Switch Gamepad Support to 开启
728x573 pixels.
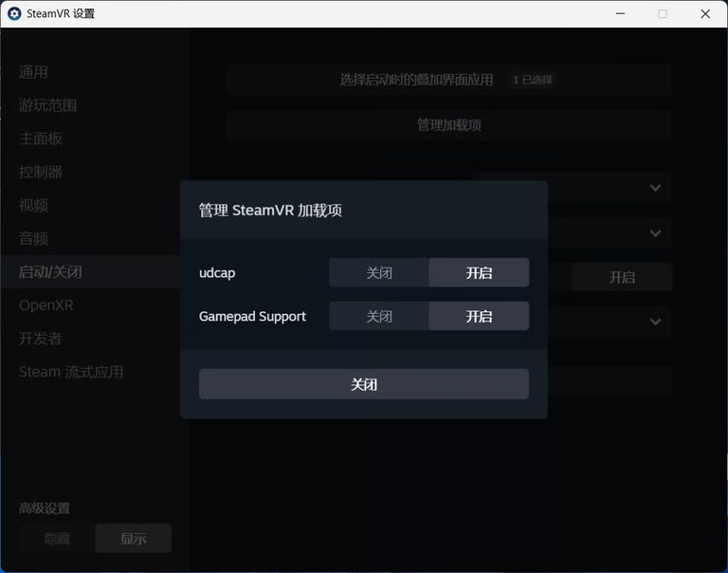coord(479,317)
